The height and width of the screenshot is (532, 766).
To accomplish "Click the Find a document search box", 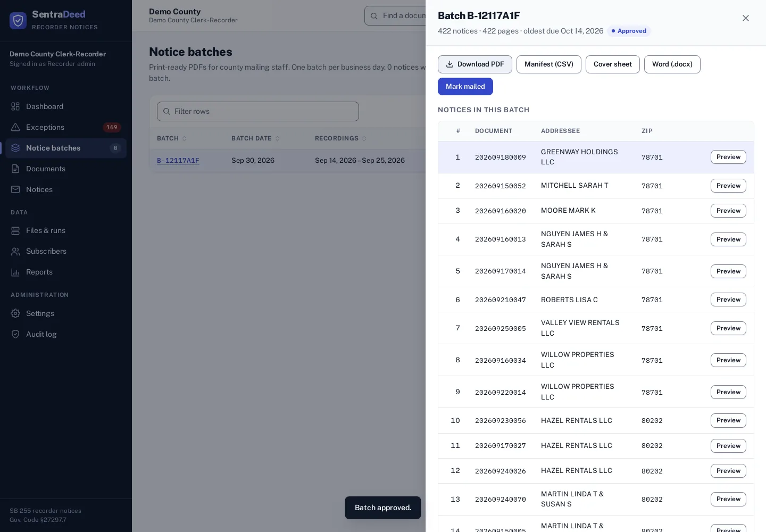I will point(395,16).
